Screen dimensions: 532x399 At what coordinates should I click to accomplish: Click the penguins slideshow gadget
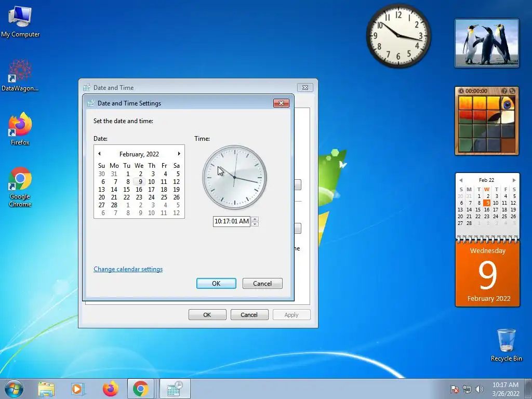tap(487, 43)
